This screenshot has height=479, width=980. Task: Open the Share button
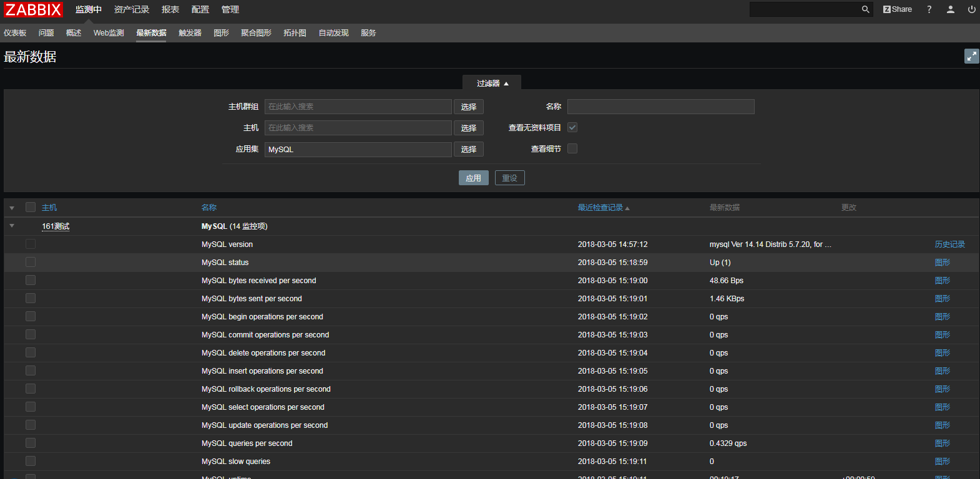point(898,9)
